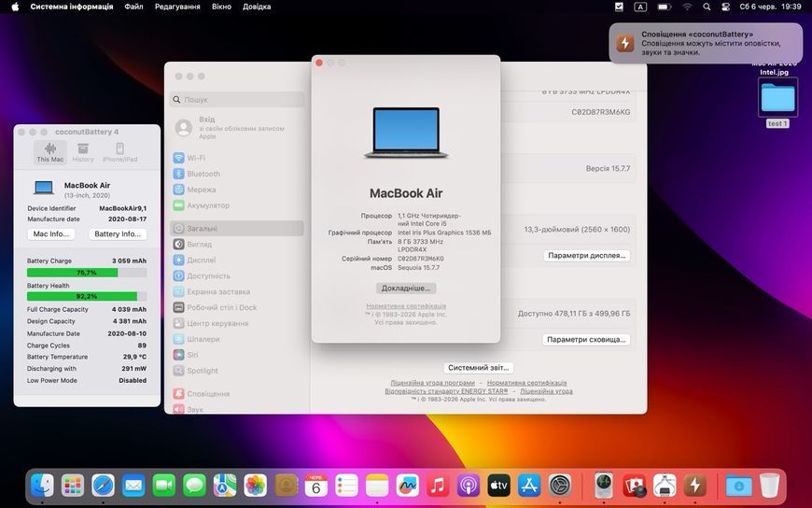Switch to iPhone/iPad tab in coconutBattery
812x508 pixels.
[x=119, y=152]
